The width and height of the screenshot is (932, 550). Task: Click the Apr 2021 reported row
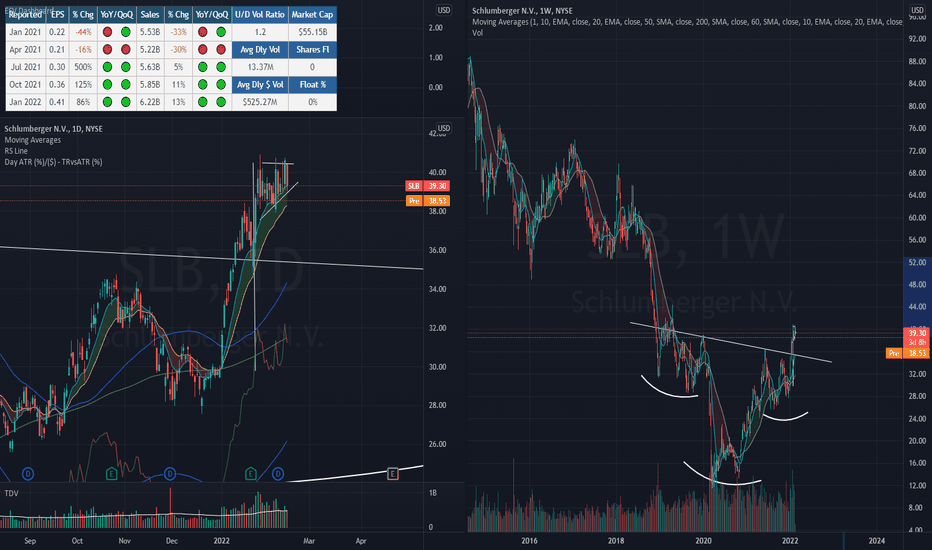coord(26,49)
